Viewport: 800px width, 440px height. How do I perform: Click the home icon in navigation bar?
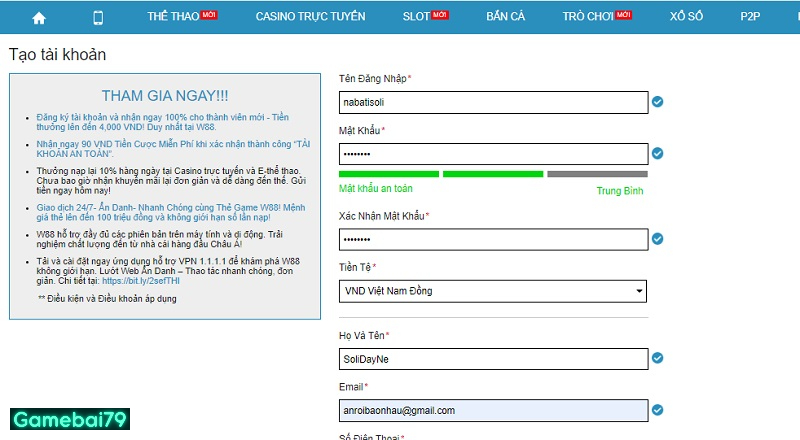(39, 17)
